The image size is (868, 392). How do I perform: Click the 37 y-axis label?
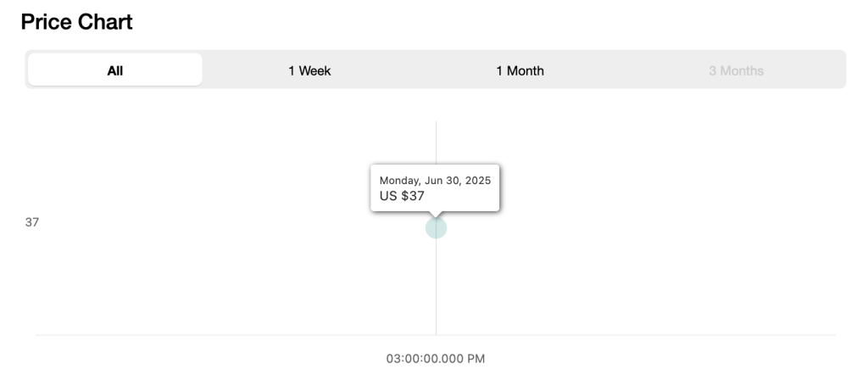(x=32, y=222)
